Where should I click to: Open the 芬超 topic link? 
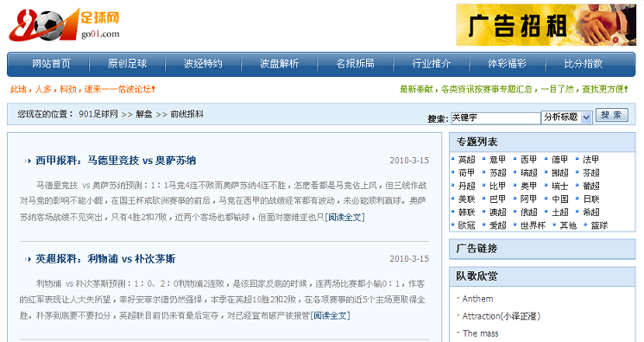591,173
